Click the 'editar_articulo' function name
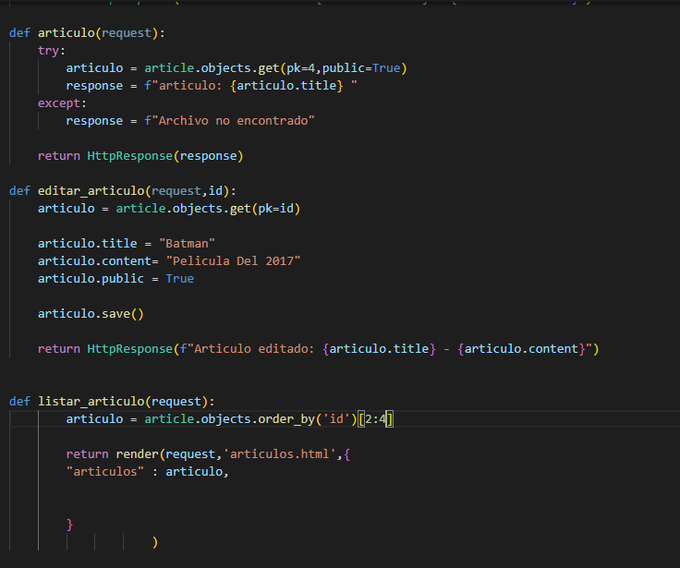The height and width of the screenshot is (568, 680). (x=91, y=191)
